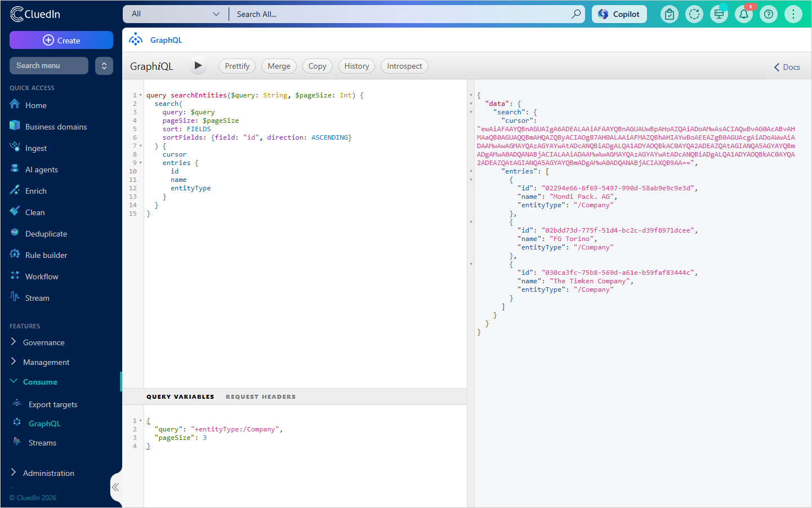
Task: Go to Ingest section
Action: tap(35, 148)
